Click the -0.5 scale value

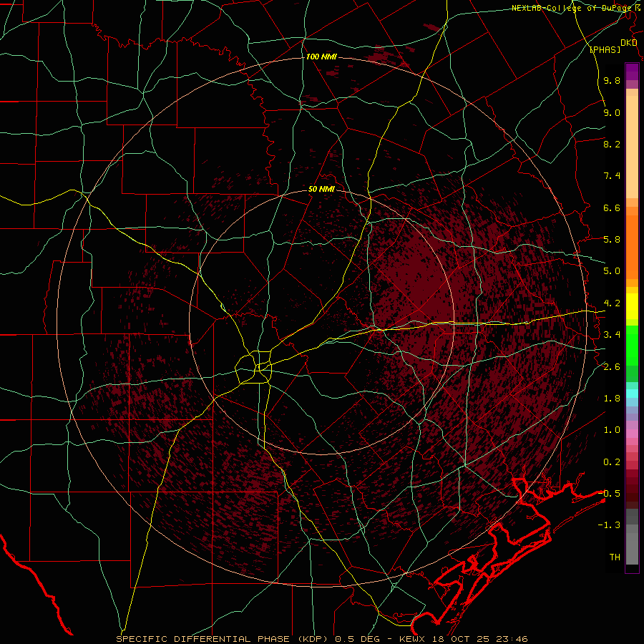click(610, 494)
